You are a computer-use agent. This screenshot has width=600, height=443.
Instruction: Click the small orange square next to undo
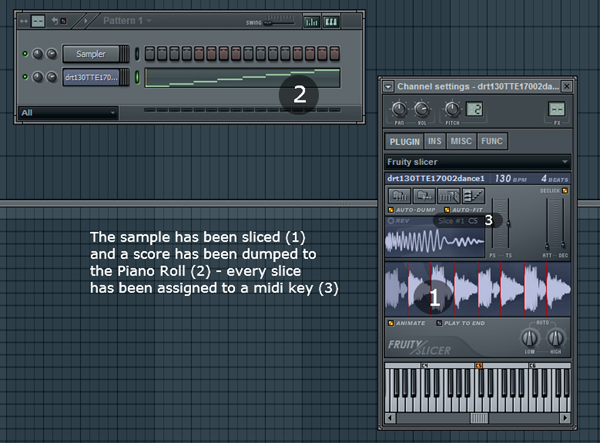(x=64, y=21)
